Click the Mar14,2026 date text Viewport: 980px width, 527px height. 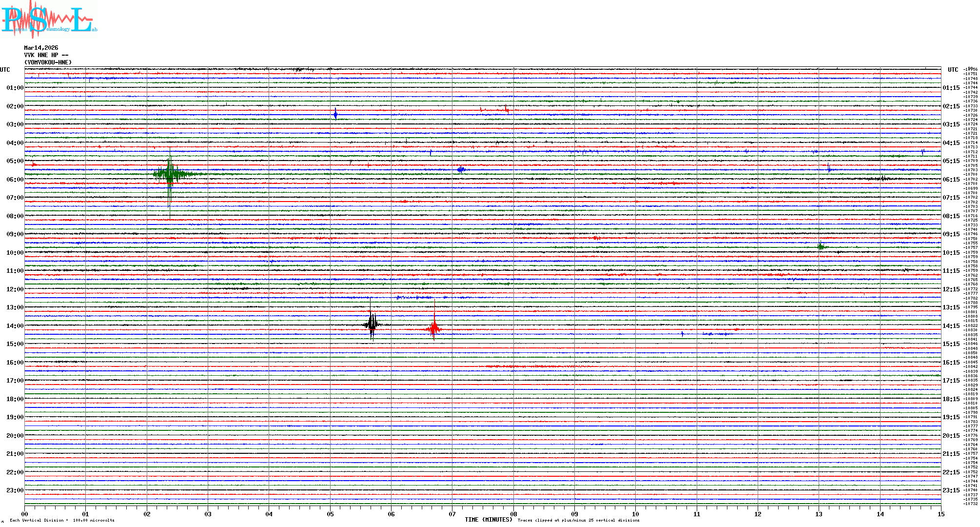pyautogui.click(x=41, y=48)
